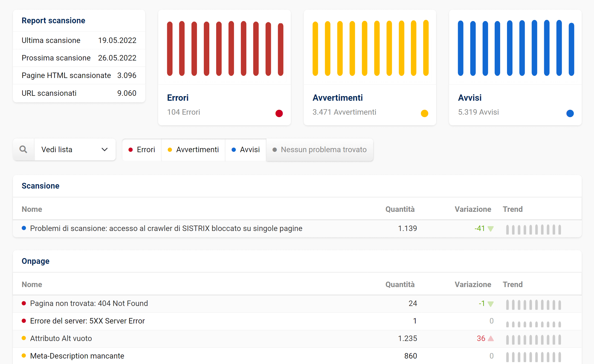Click the red Errori bar chart
This screenshot has height=364, width=594.
pyautogui.click(x=225, y=48)
